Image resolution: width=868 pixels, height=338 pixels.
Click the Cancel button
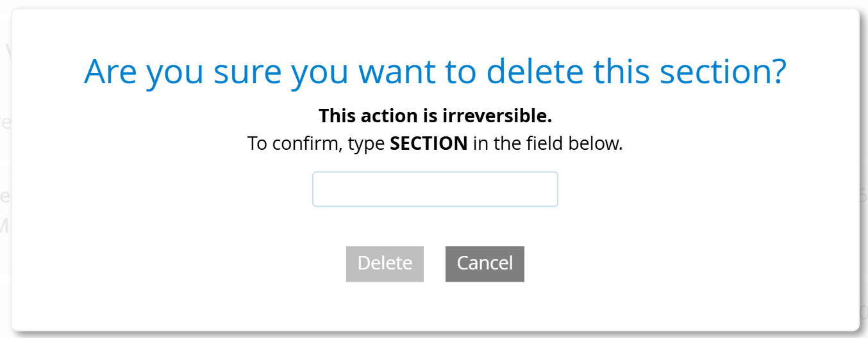pyautogui.click(x=485, y=264)
